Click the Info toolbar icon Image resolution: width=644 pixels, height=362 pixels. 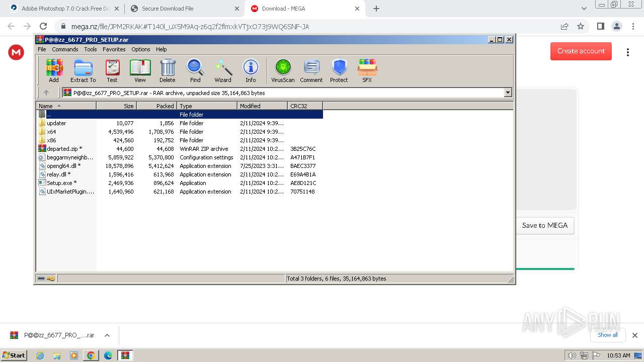(x=251, y=71)
